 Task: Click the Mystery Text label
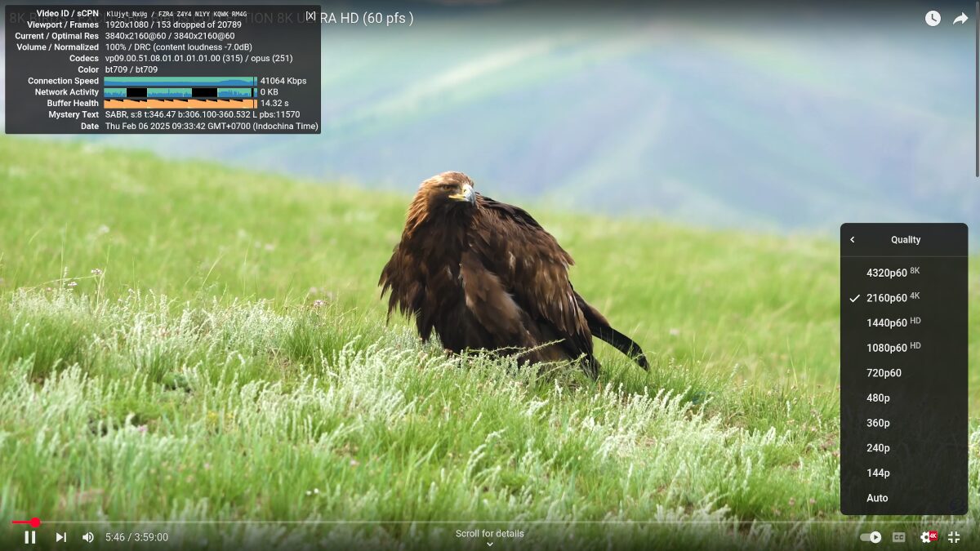coord(73,115)
